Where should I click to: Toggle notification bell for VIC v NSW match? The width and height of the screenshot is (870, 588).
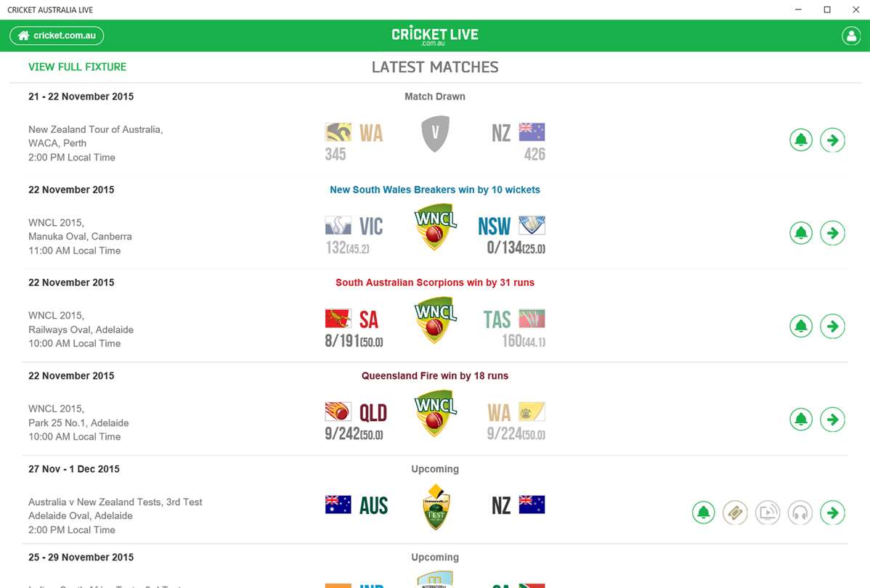pyautogui.click(x=801, y=233)
